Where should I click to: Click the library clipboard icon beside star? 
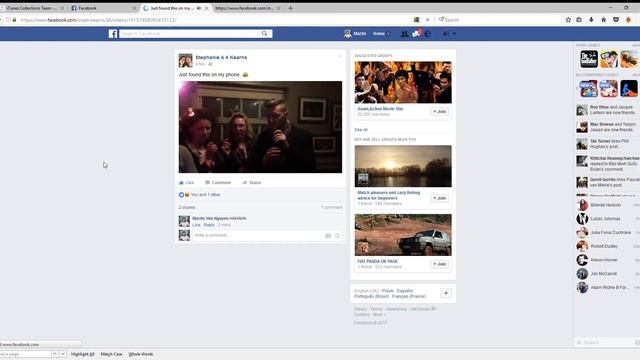[x=579, y=20]
